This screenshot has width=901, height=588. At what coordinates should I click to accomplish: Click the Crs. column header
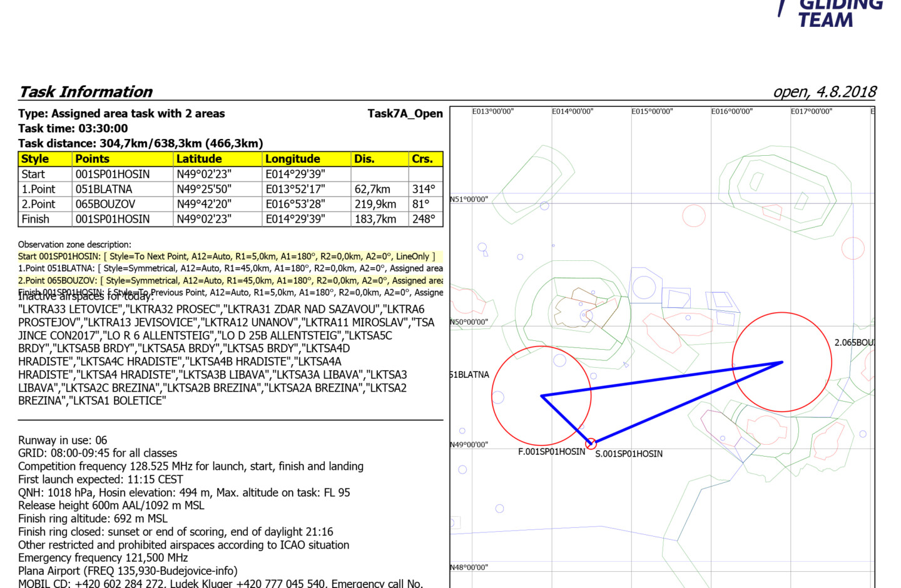point(422,159)
